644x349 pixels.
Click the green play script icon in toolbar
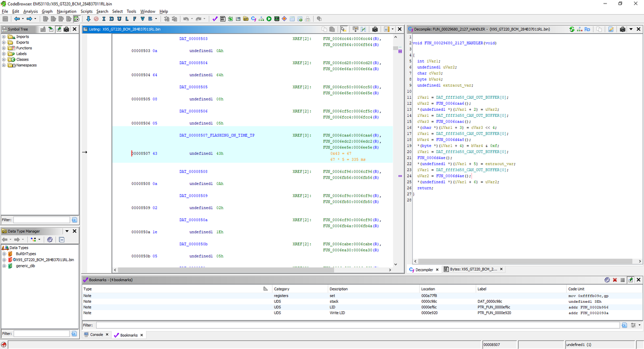(269, 19)
